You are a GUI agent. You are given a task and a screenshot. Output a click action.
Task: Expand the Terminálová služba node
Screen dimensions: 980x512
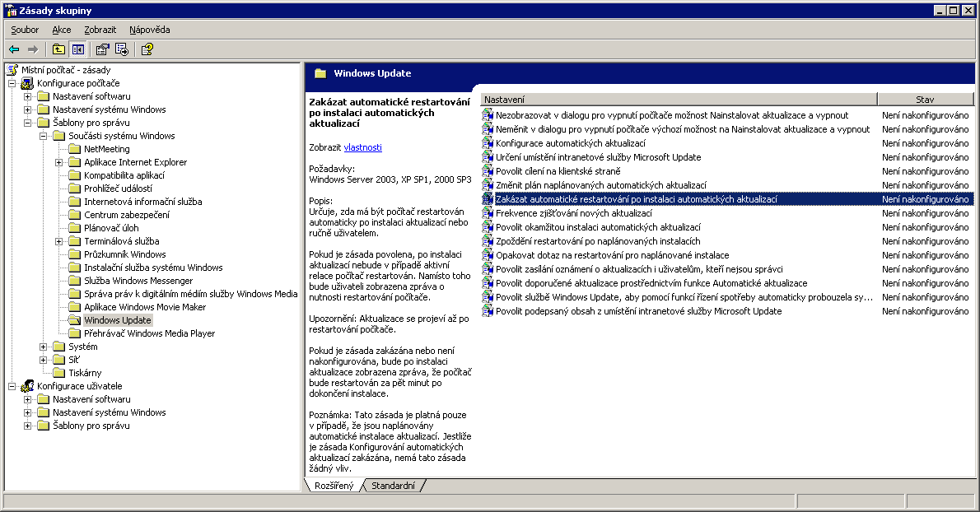[x=58, y=241]
